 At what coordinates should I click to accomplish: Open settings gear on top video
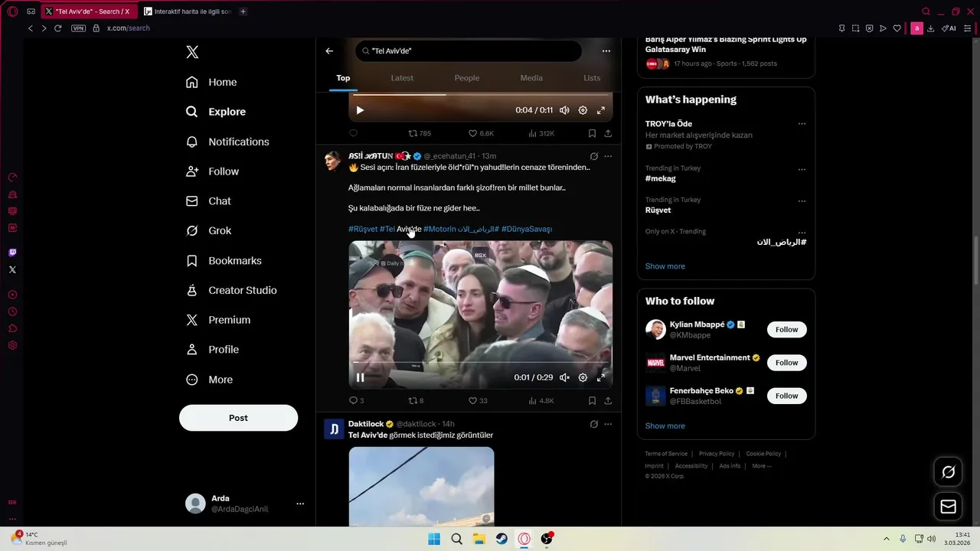[583, 110]
